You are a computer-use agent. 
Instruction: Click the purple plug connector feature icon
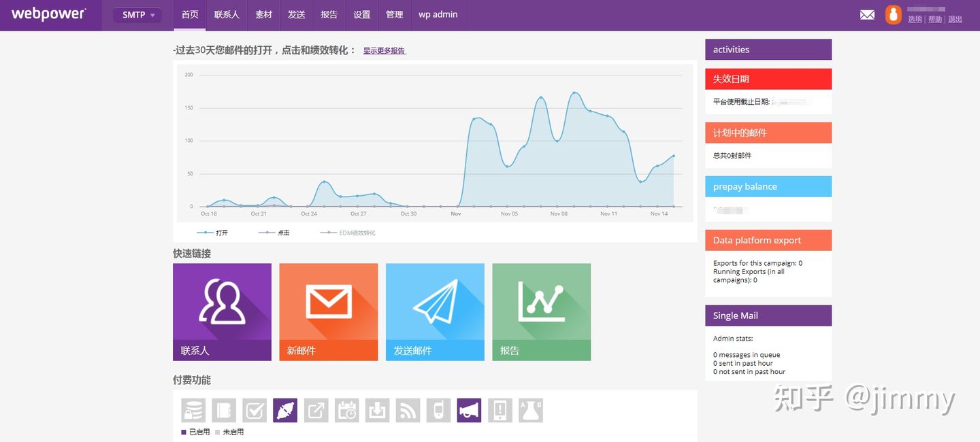(x=285, y=411)
